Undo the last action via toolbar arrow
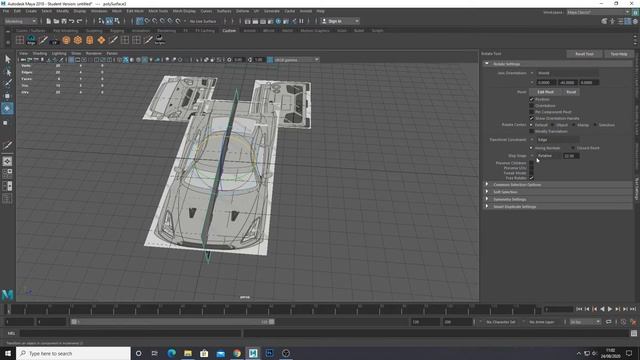This screenshot has height=360, width=640. coord(72,21)
